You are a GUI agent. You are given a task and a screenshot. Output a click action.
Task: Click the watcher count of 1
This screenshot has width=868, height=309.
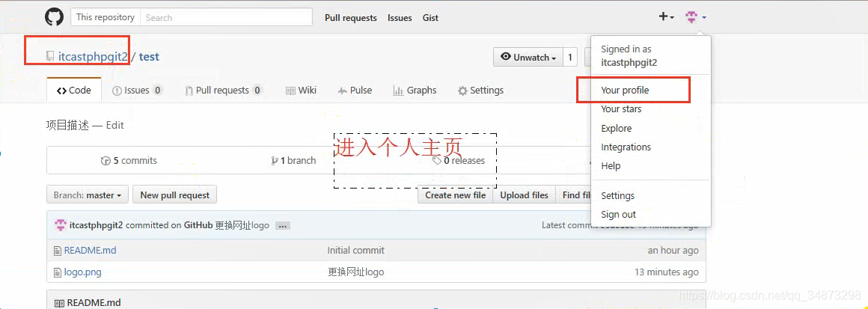[570, 57]
